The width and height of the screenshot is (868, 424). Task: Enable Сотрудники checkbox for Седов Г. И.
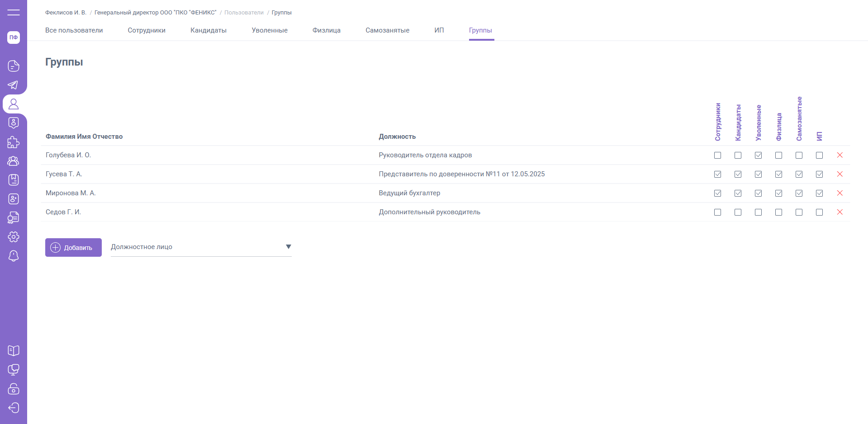pos(717,212)
